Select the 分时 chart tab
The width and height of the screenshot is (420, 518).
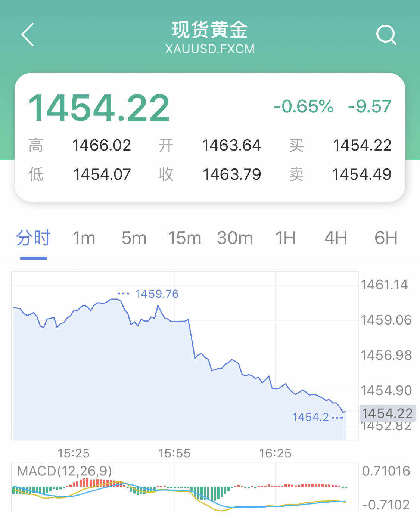(33, 238)
